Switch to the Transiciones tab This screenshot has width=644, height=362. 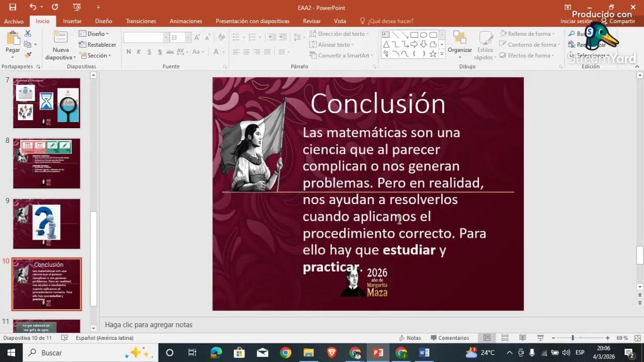tap(141, 21)
